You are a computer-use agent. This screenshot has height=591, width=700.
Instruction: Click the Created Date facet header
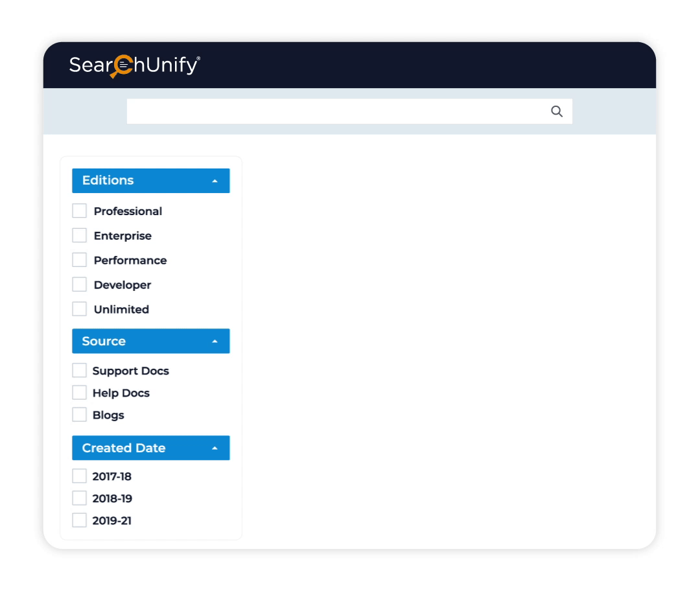(x=151, y=448)
